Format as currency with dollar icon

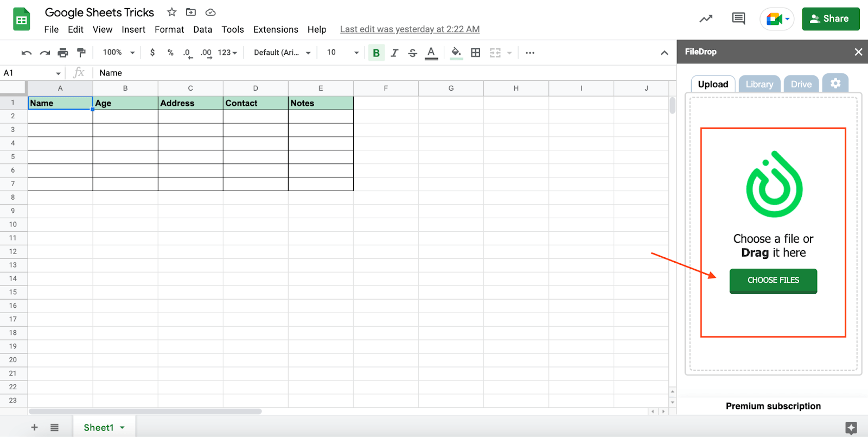pyautogui.click(x=152, y=53)
